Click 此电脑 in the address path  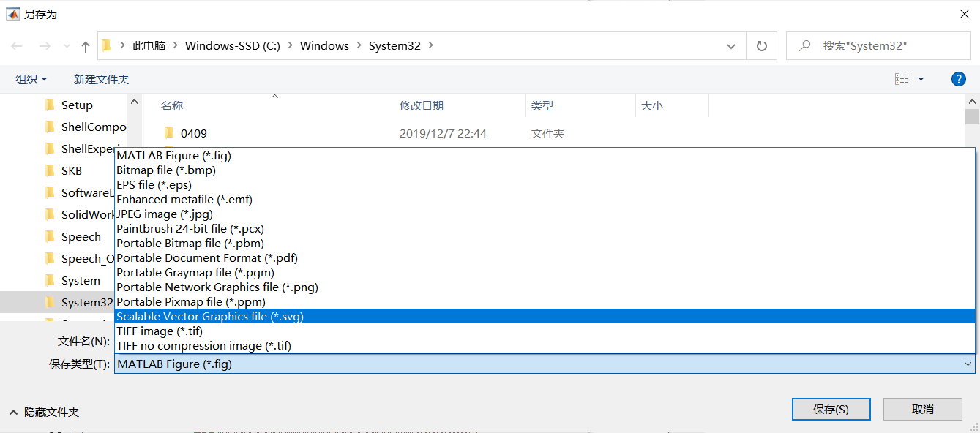(149, 45)
